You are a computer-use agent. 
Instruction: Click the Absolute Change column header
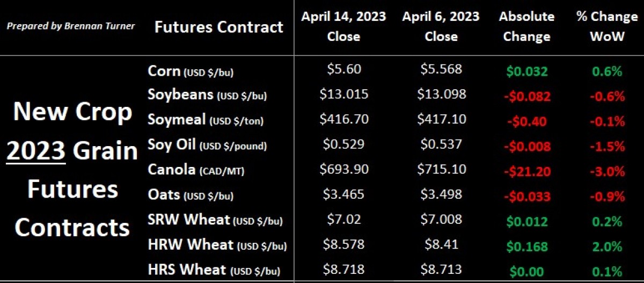click(x=526, y=26)
